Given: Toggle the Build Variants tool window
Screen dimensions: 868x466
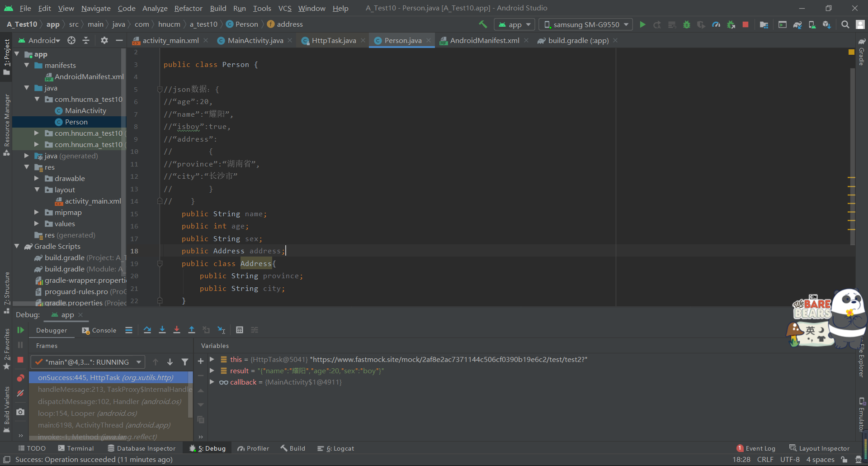Looking at the screenshot, I should [6, 409].
